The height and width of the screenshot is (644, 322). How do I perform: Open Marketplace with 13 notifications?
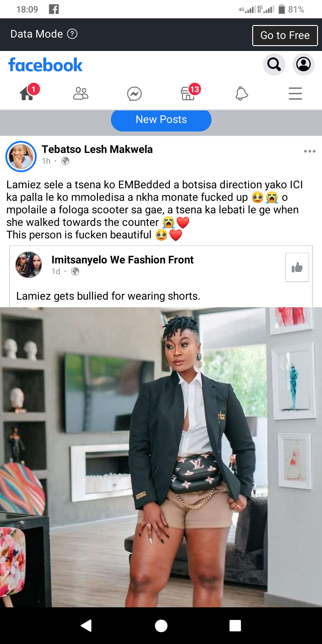(x=189, y=93)
